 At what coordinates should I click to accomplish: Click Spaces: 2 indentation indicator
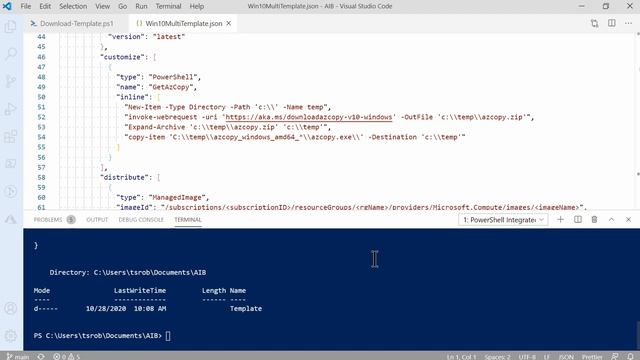point(498,357)
